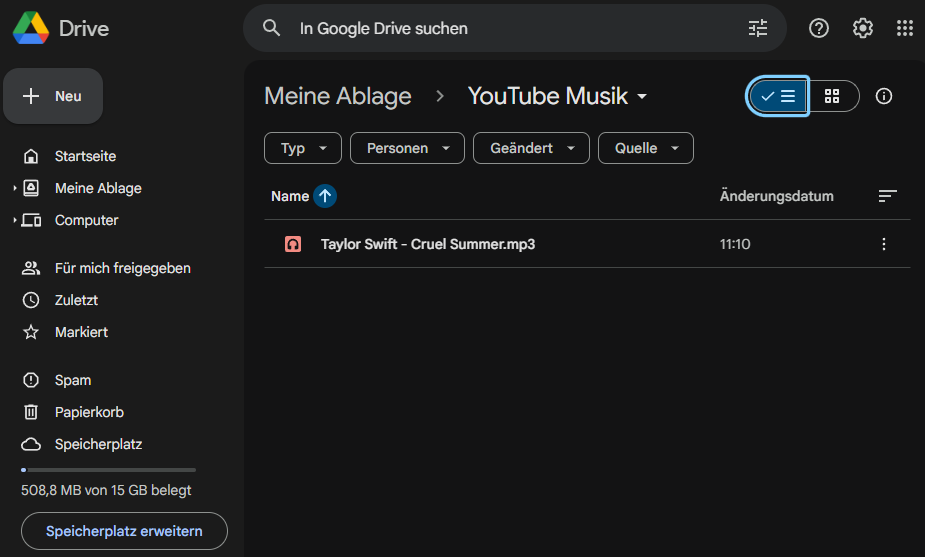The height and width of the screenshot is (557, 925).
Task: Open the Personen filter dropdown
Action: click(x=407, y=148)
